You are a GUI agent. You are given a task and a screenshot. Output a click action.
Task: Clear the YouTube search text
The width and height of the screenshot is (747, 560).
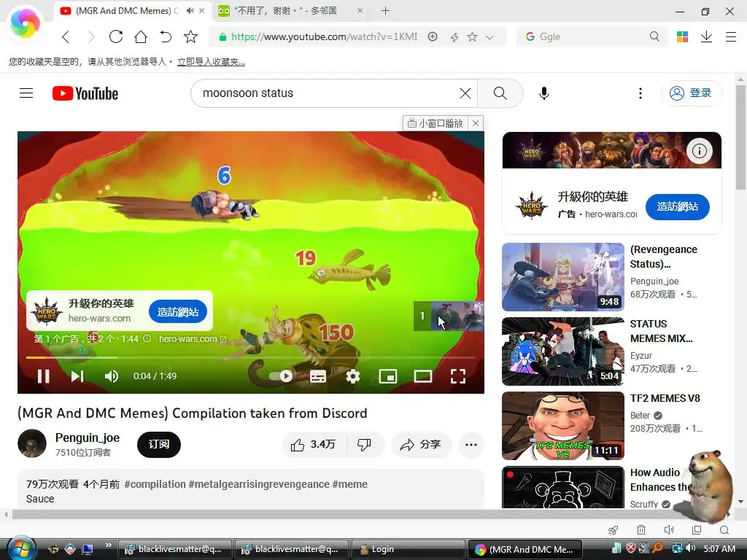pos(465,93)
